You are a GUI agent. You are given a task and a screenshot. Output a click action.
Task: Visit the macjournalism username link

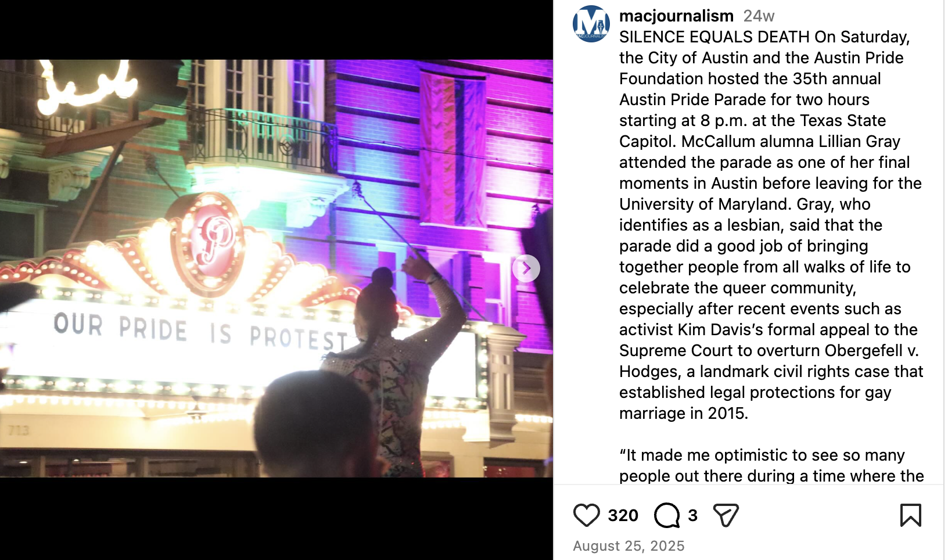[x=676, y=16]
